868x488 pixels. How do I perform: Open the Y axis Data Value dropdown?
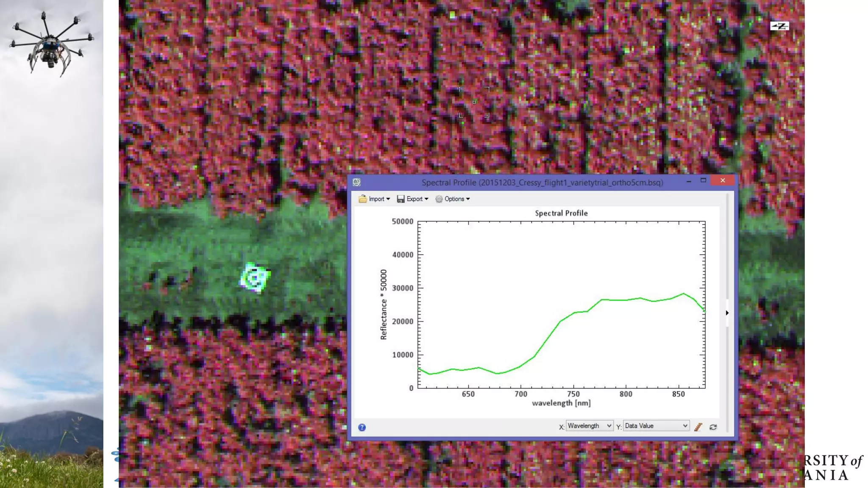[656, 426]
